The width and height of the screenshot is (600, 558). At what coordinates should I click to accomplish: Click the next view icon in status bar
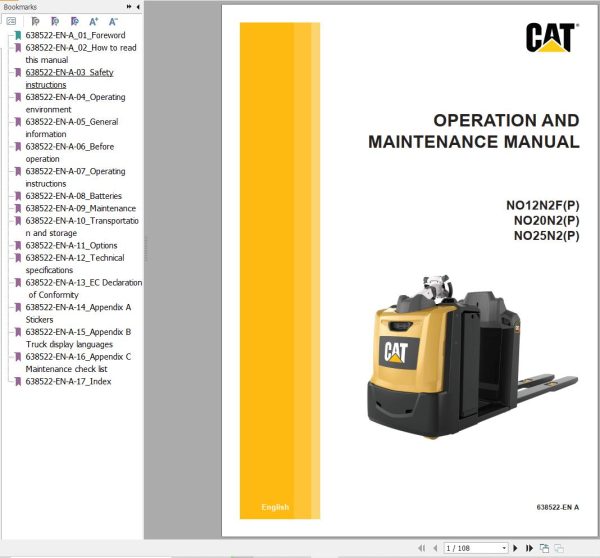[559, 548]
